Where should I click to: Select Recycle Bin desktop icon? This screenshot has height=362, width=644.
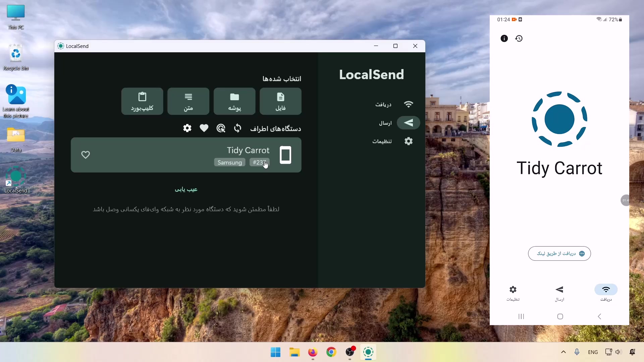pos(16,57)
